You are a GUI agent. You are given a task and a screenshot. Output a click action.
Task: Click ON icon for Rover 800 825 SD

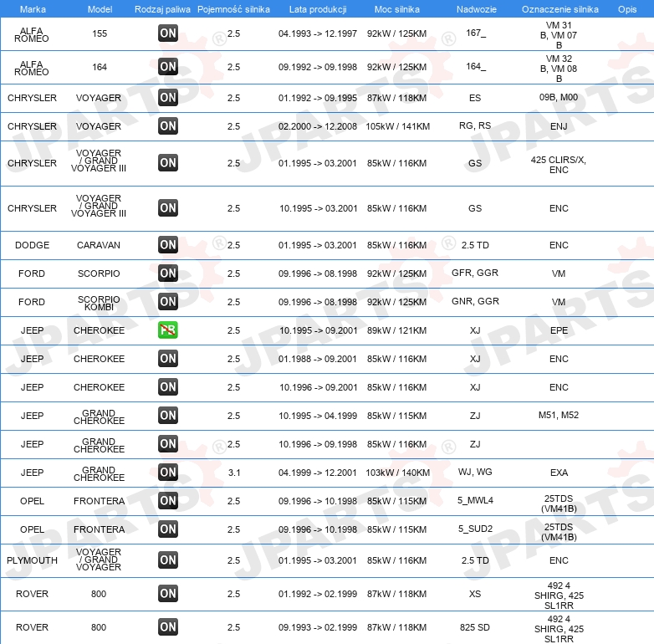tap(168, 627)
